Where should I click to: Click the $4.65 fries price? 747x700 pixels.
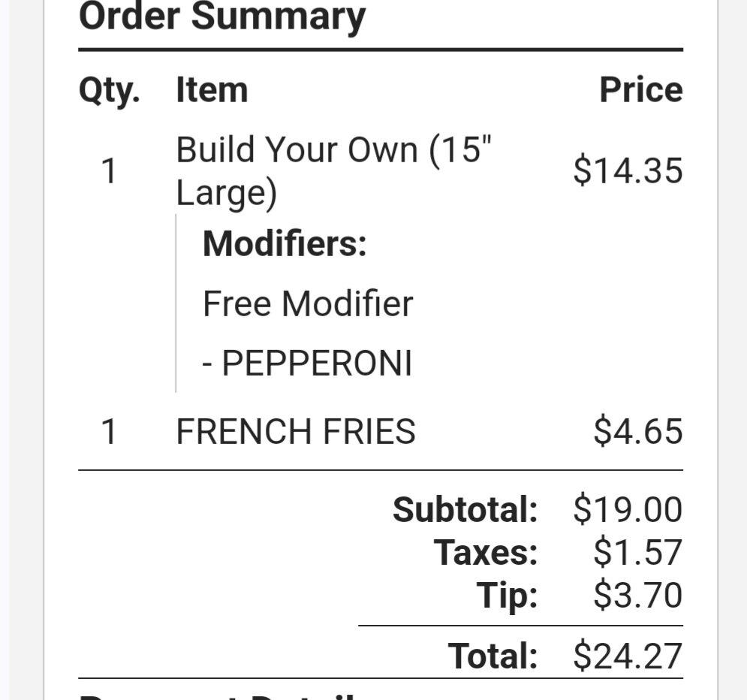pos(637,432)
